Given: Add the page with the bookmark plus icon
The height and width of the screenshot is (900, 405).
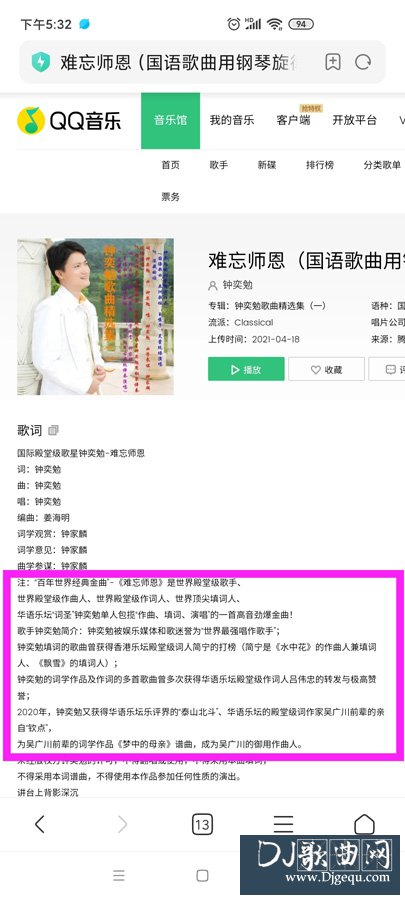Looking at the screenshot, I should pos(333,62).
